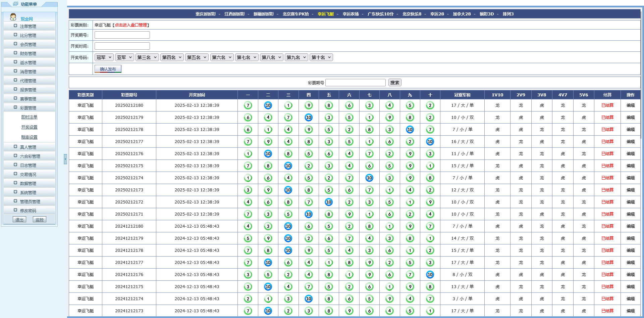Click the plus icon beside 系统管理

(15, 192)
